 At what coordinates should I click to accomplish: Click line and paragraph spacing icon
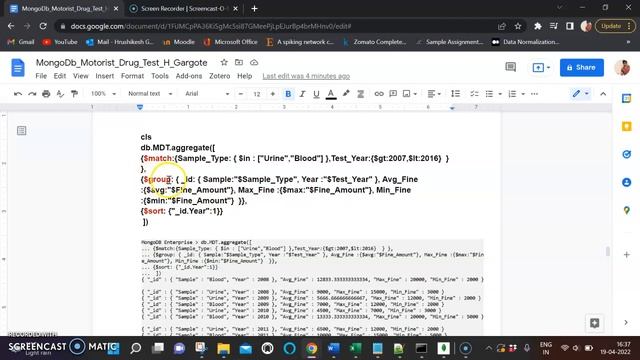pyautogui.click(x=456, y=94)
